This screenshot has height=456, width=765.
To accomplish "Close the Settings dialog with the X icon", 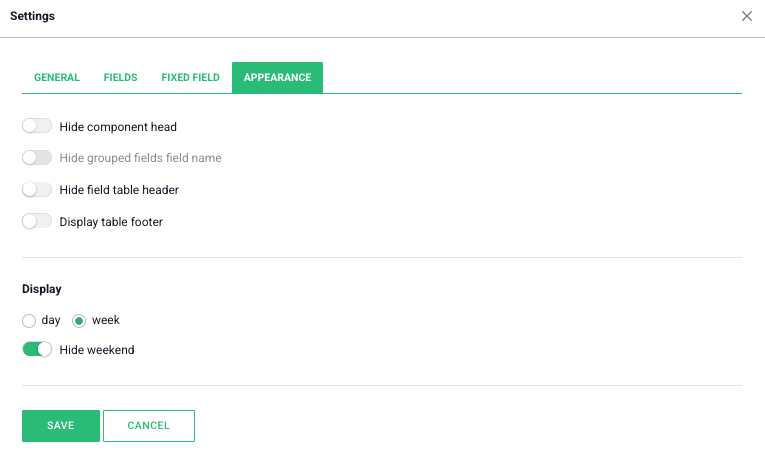I will point(747,16).
